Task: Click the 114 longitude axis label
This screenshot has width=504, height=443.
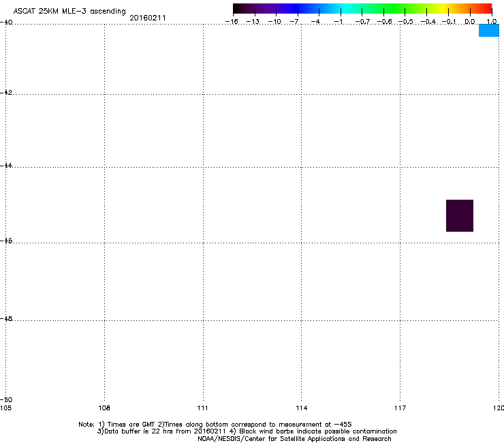Action: 302,408
